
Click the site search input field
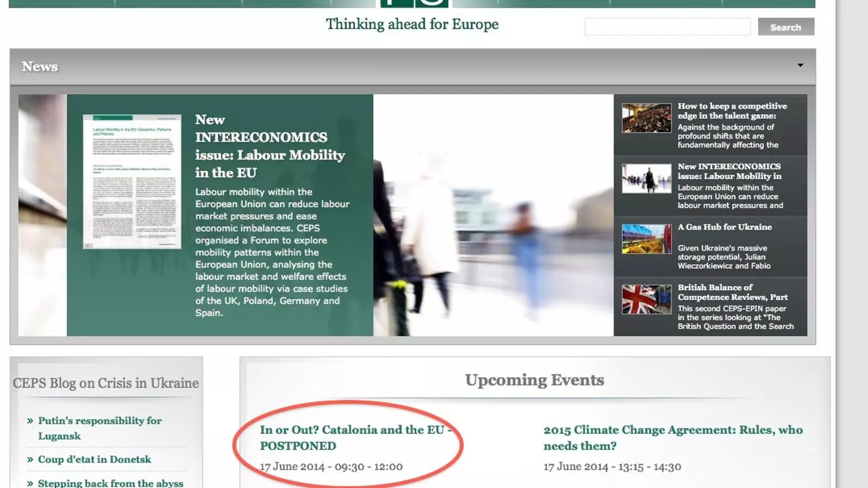tap(667, 27)
